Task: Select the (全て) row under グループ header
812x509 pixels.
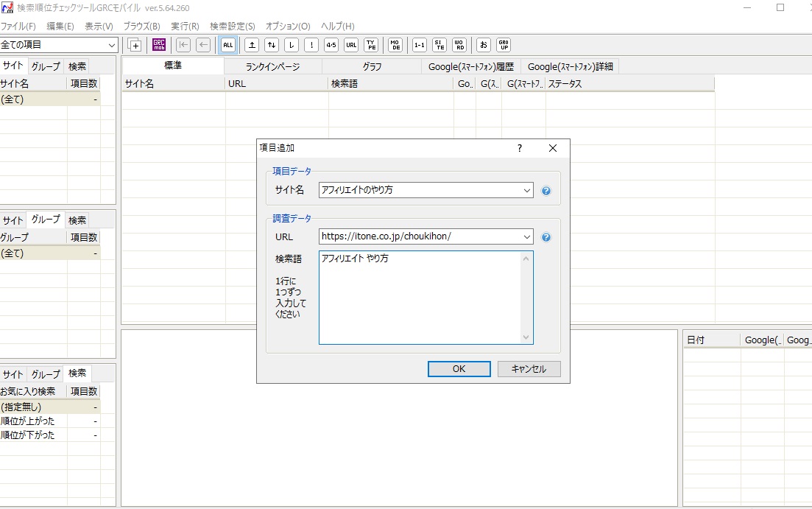Action: click(x=50, y=253)
